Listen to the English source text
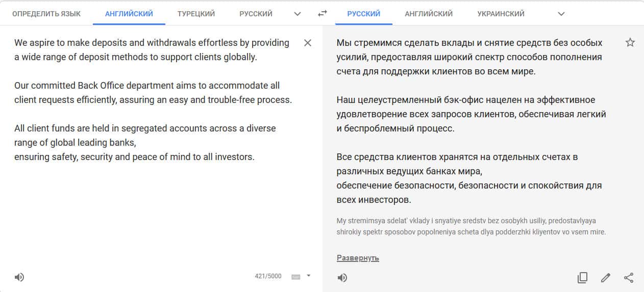Screen dimensions: 644x292 coord(19,277)
